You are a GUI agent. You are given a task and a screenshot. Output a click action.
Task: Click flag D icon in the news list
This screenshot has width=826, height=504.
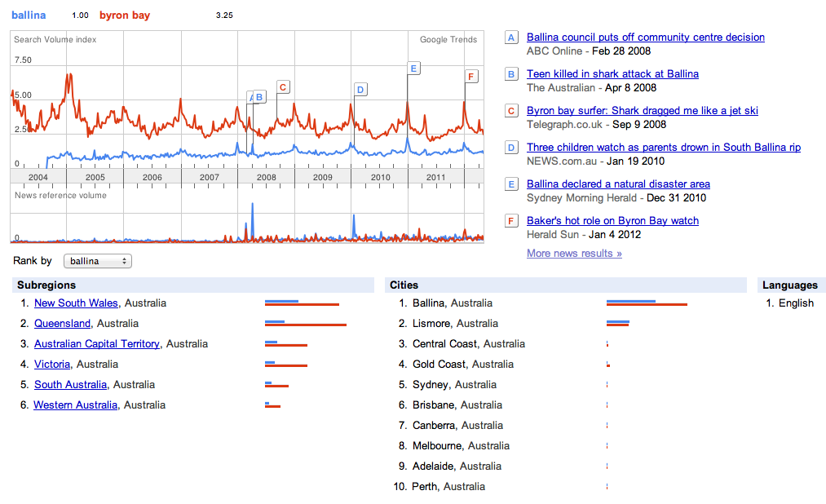pyautogui.click(x=511, y=148)
